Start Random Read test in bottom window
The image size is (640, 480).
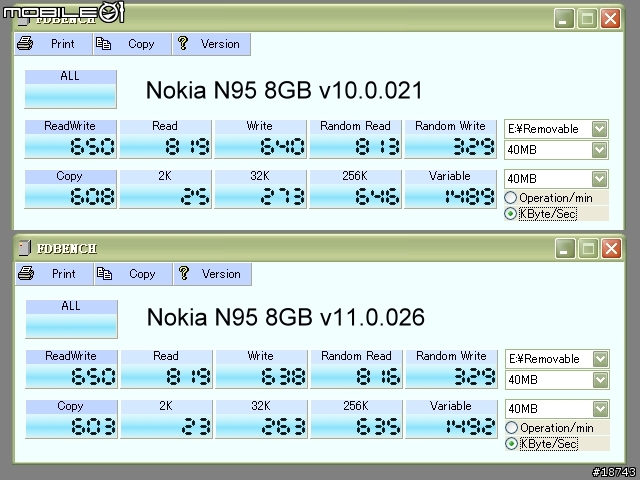click(356, 369)
